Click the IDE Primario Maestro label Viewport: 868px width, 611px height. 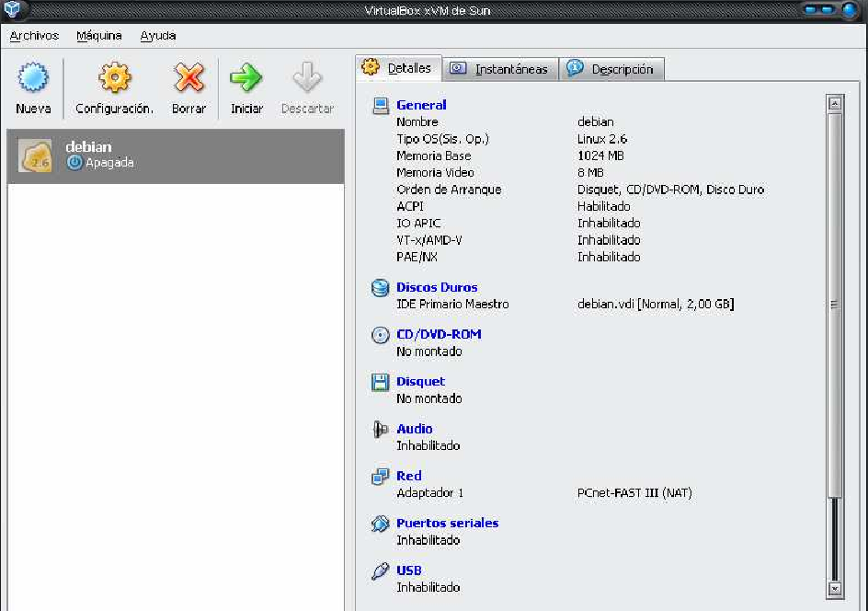coord(452,304)
